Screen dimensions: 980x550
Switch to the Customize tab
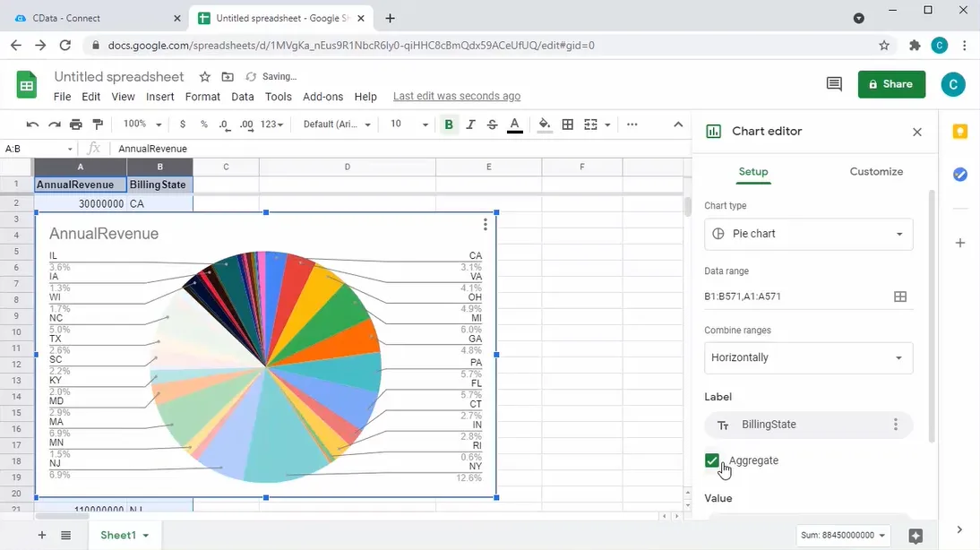(x=876, y=171)
